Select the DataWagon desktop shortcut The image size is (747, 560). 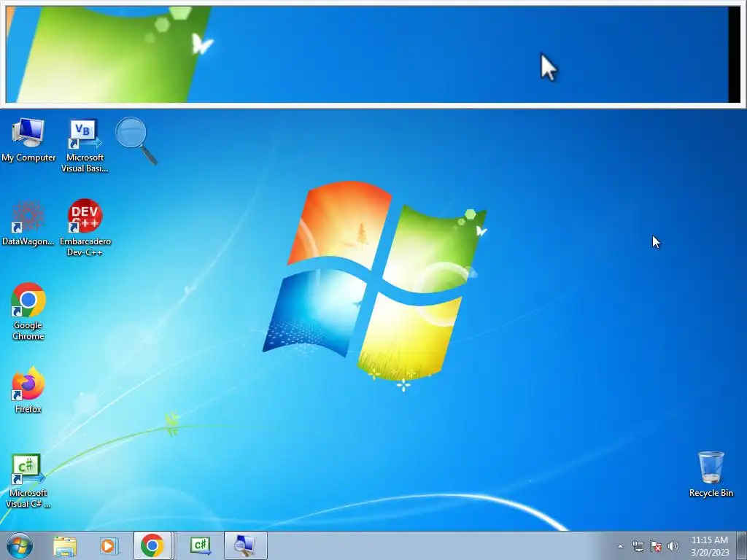tap(28, 224)
